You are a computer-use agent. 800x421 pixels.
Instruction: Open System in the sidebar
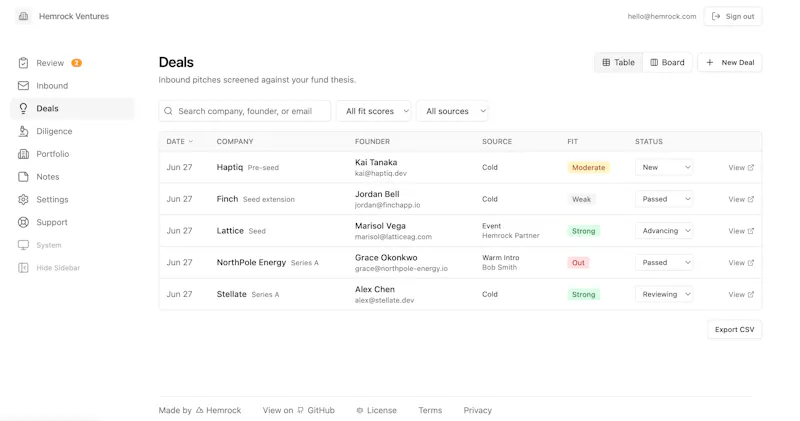72,245
